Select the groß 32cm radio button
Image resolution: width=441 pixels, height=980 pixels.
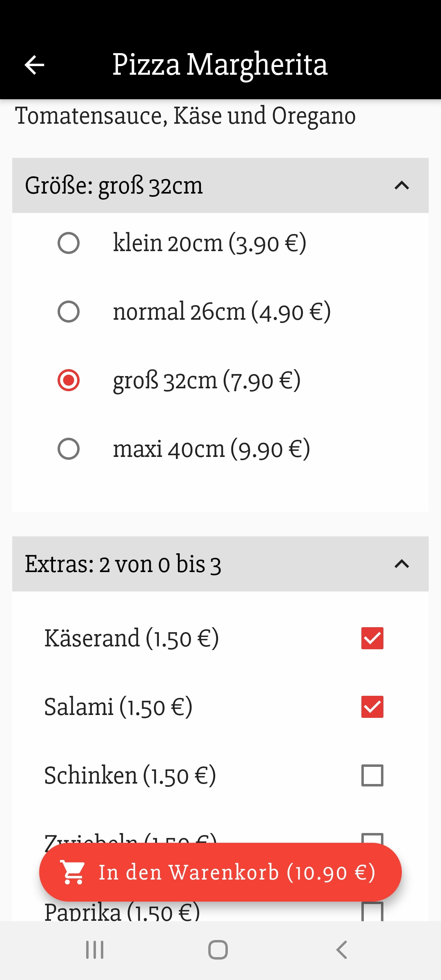point(69,381)
